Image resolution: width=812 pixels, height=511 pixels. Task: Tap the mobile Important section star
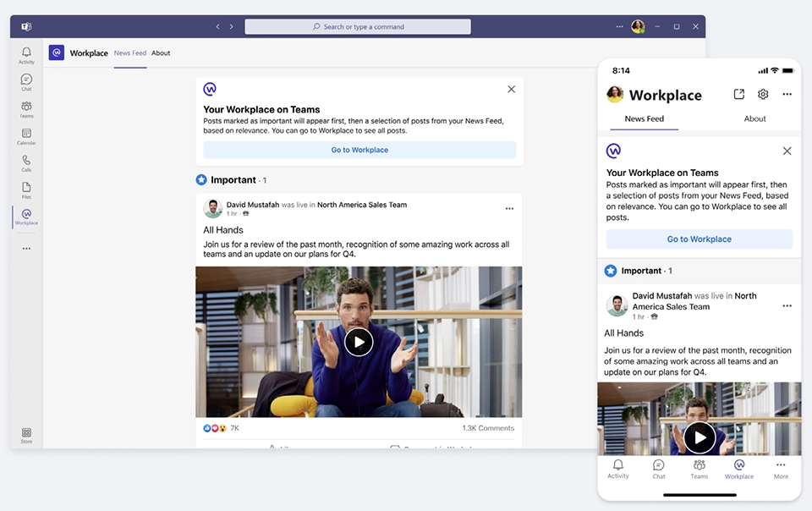[x=611, y=271]
